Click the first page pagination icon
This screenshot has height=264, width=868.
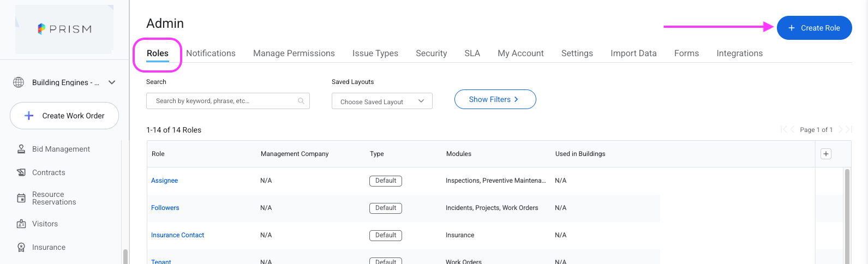[x=783, y=129]
